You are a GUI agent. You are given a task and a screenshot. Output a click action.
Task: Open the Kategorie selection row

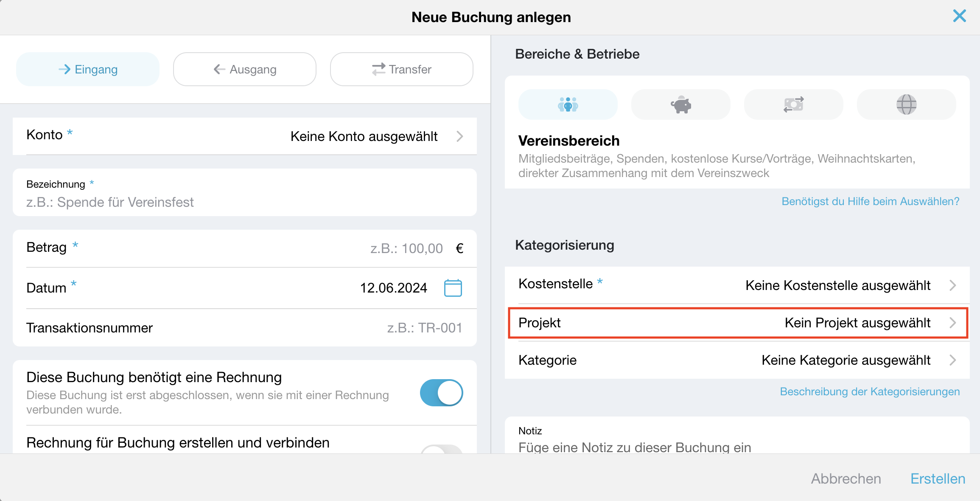coord(737,360)
